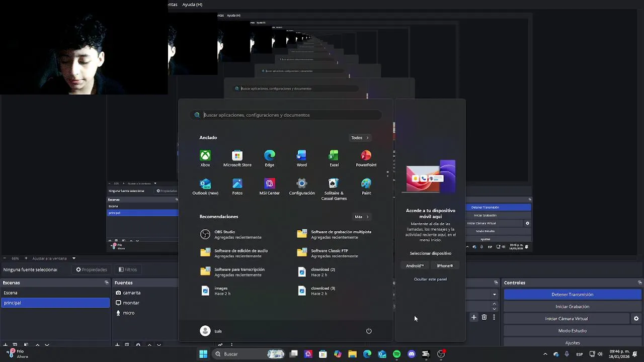
Task: Open Propiedades of the source
Action: [x=92, y=269]
